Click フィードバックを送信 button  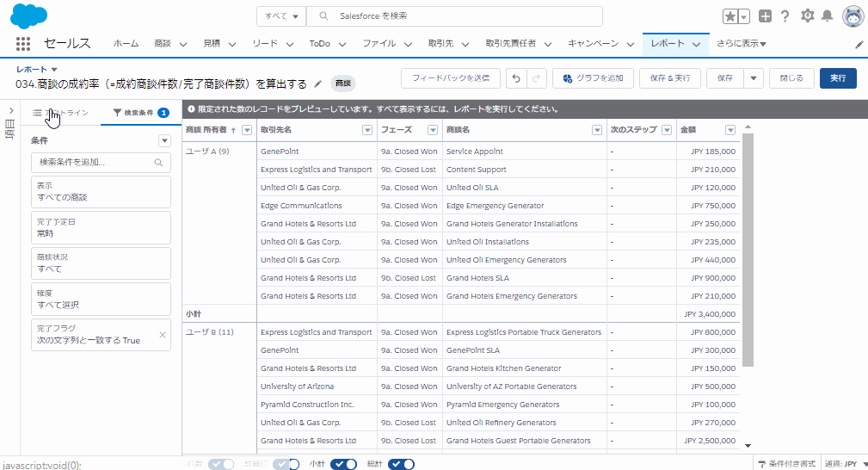[x=451, y=78]
